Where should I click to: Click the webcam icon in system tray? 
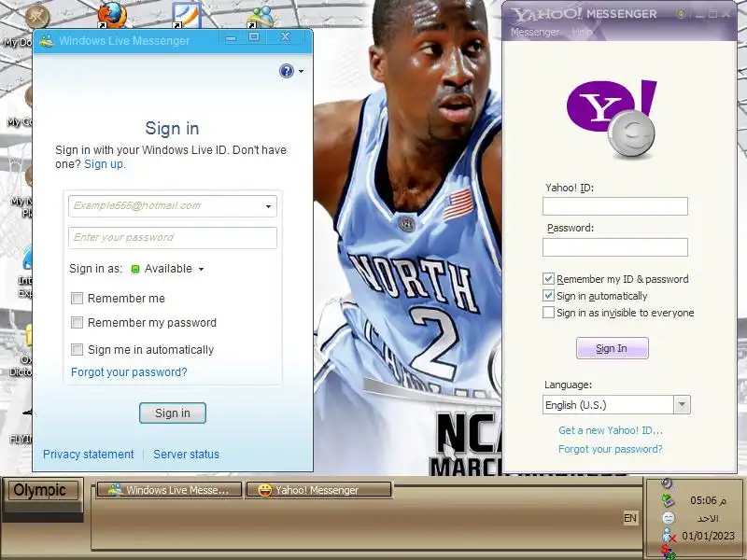coord(668,483)
